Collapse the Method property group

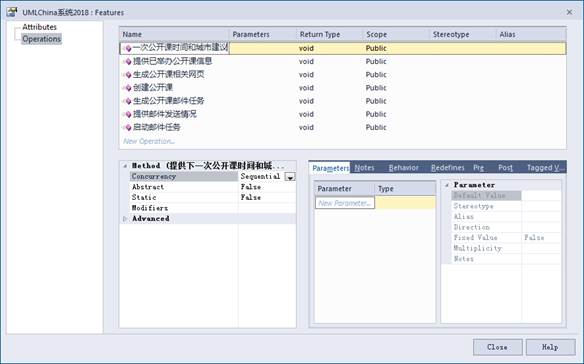point(125,166)
